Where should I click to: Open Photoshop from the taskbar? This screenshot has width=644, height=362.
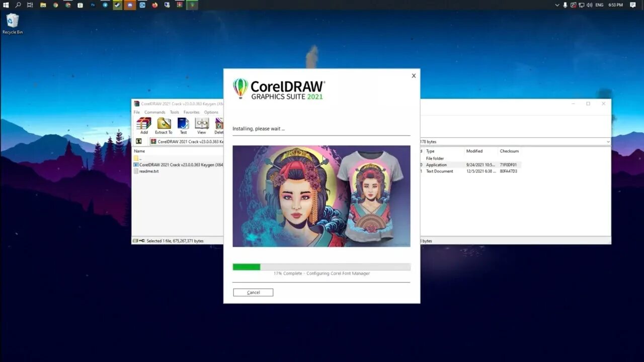click(93, 5)
